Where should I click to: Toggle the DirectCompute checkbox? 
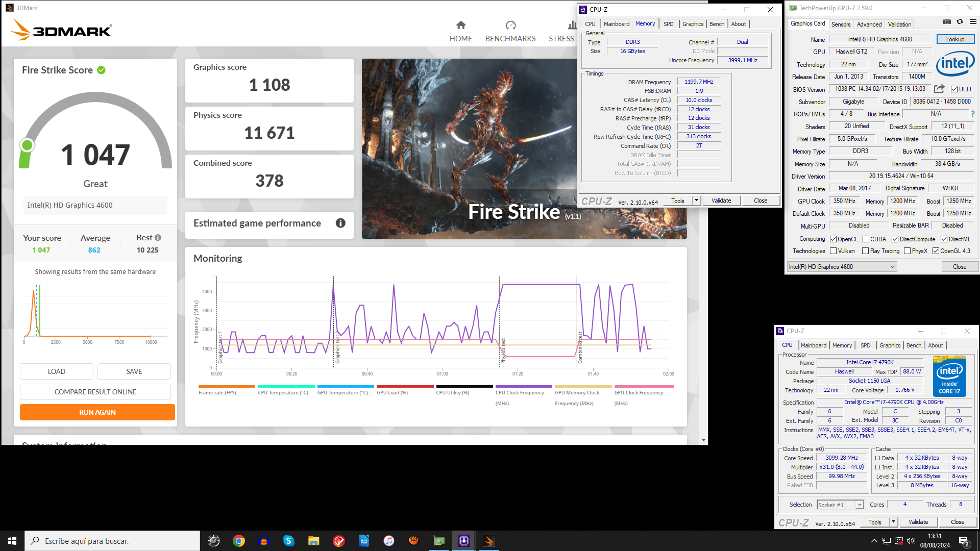point(895,239)
